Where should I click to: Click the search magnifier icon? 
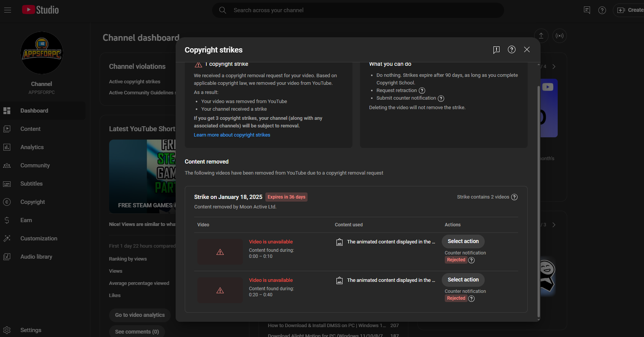pos(223,10)
